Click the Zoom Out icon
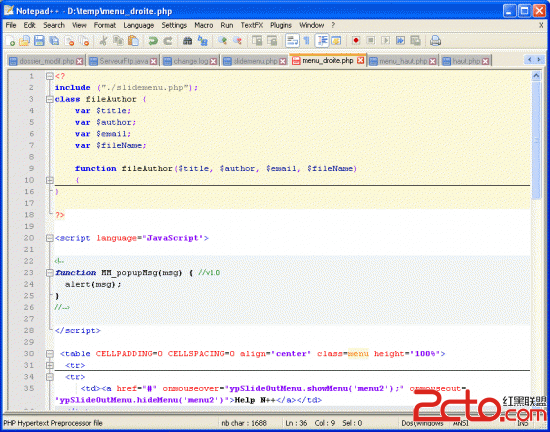550x432 pixels. coord(237,41)
